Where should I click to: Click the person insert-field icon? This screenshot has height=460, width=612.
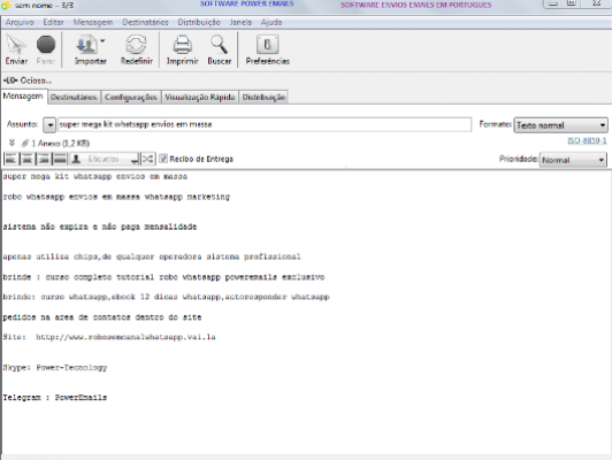[76, 159]
